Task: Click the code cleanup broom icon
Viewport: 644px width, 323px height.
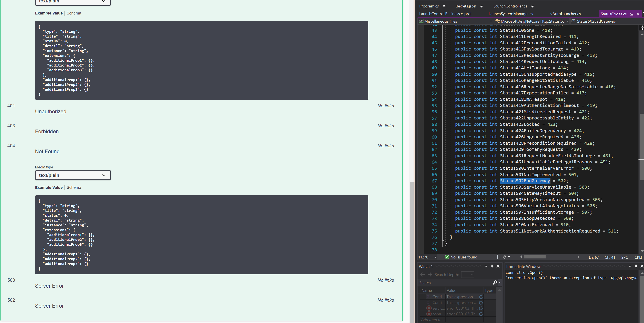Action: click(x=504, y=257)
